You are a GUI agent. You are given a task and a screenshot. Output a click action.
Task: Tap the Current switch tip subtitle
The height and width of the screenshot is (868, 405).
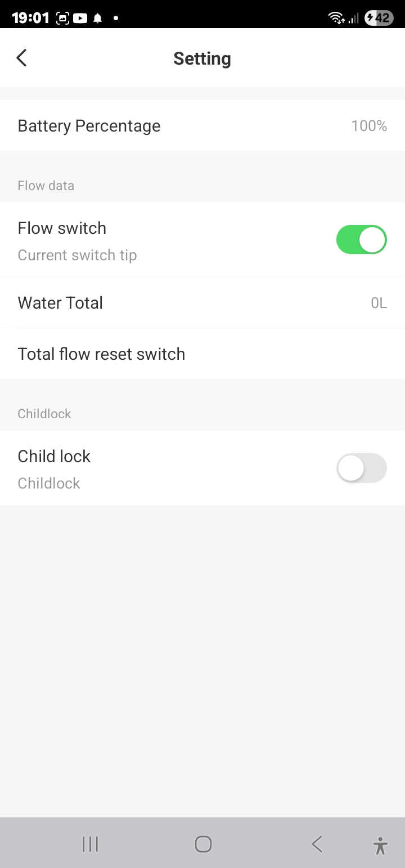(x=77, y=255)
